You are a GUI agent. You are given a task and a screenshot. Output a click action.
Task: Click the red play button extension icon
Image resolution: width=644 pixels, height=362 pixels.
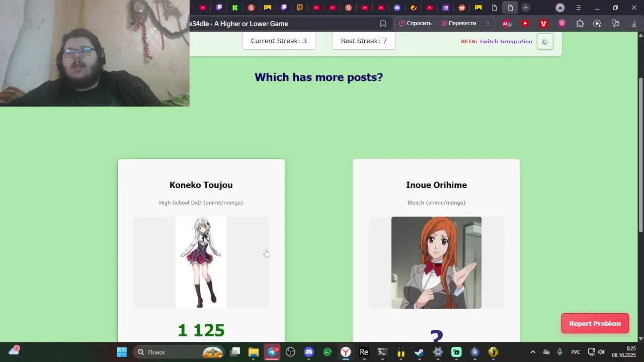(x=525, y=24)
